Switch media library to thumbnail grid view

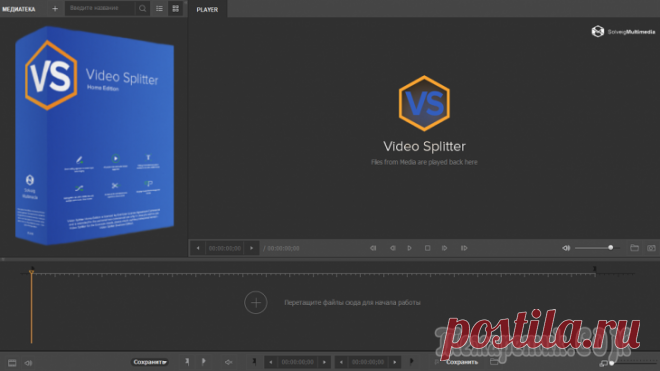coord(176,8)
